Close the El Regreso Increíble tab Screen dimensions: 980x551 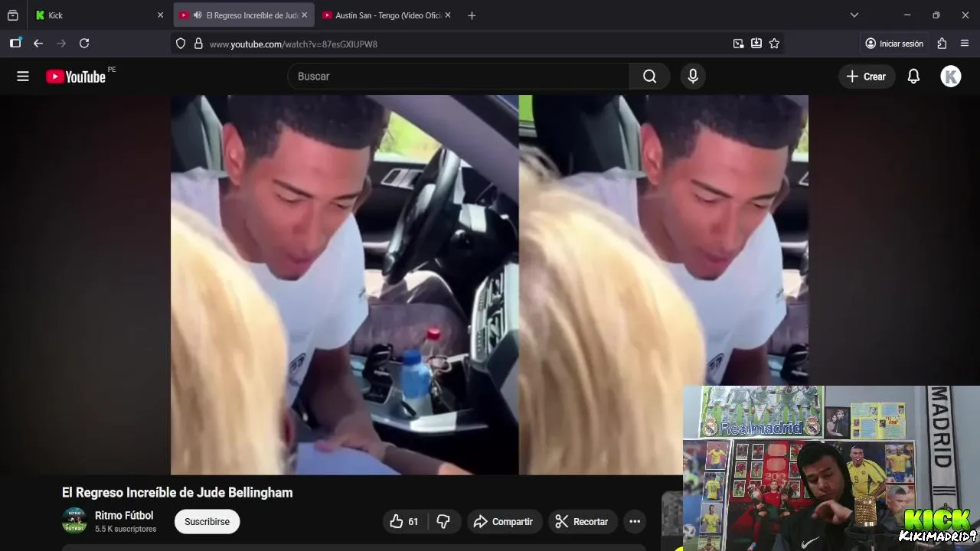pyautogui.click(x=304, y=15)
